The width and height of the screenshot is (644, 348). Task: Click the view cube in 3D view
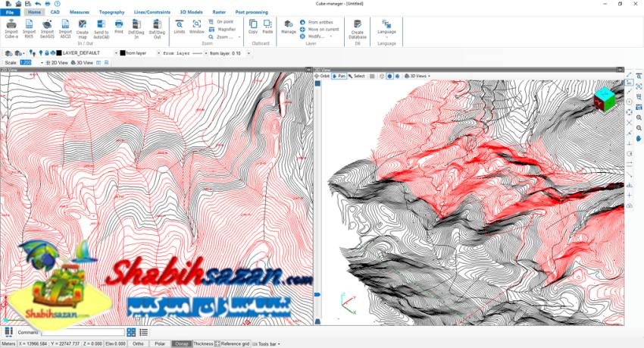[x=604, y=99]
